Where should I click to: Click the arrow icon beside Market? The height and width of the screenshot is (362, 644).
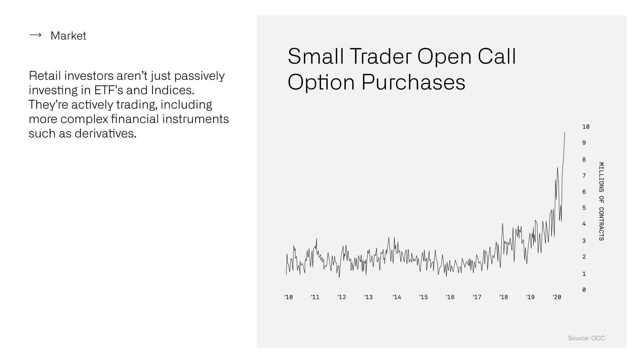pyautogui.click(x=35, y=35)
